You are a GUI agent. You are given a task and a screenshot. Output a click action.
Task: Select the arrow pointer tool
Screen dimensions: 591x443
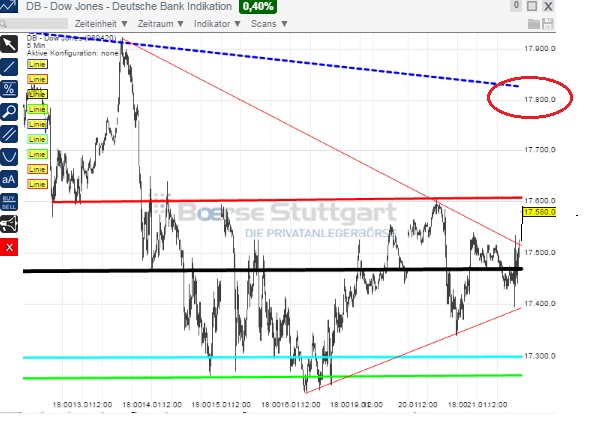pos(9,44)
